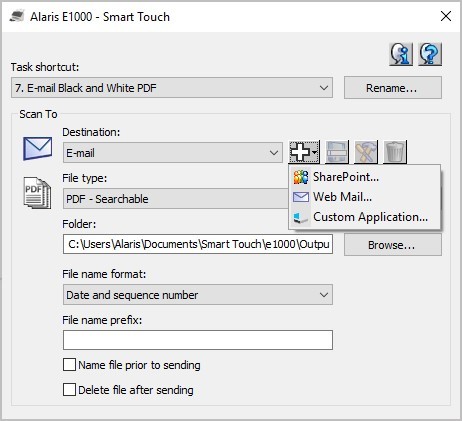Screen dimensions: 462x421
Task: Expand the Task shortcut dropdown
Action: tap(172, 88)
